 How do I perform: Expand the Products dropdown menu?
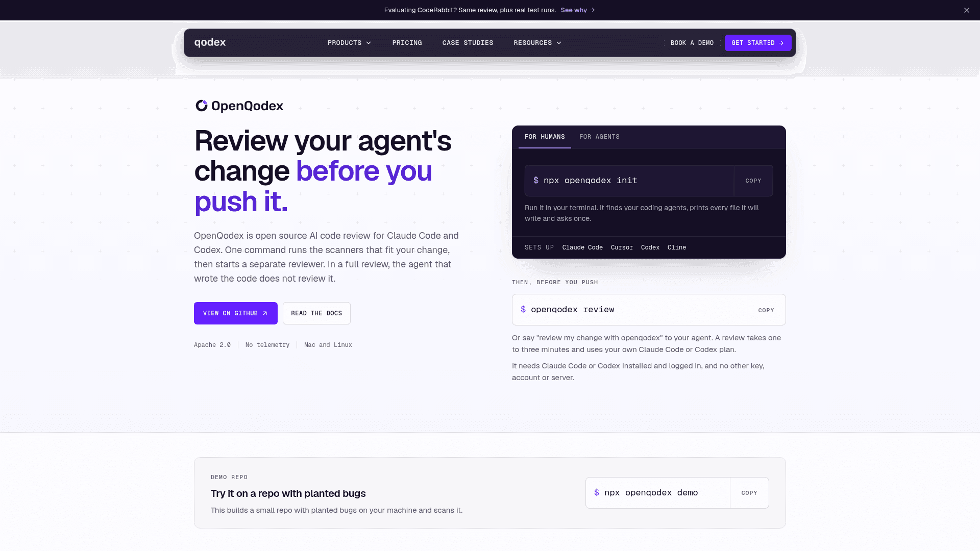pos(349,43)
